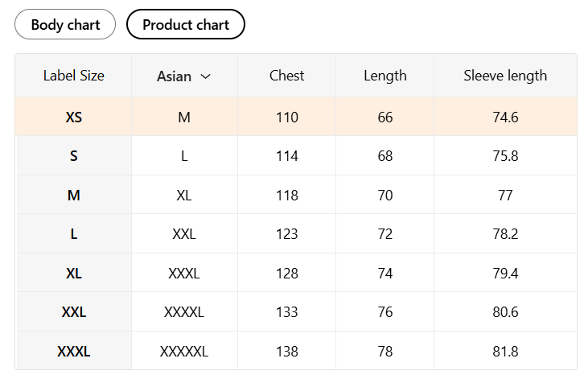Switch to the Body chart tab
The image size is (588, 379).
65,24
